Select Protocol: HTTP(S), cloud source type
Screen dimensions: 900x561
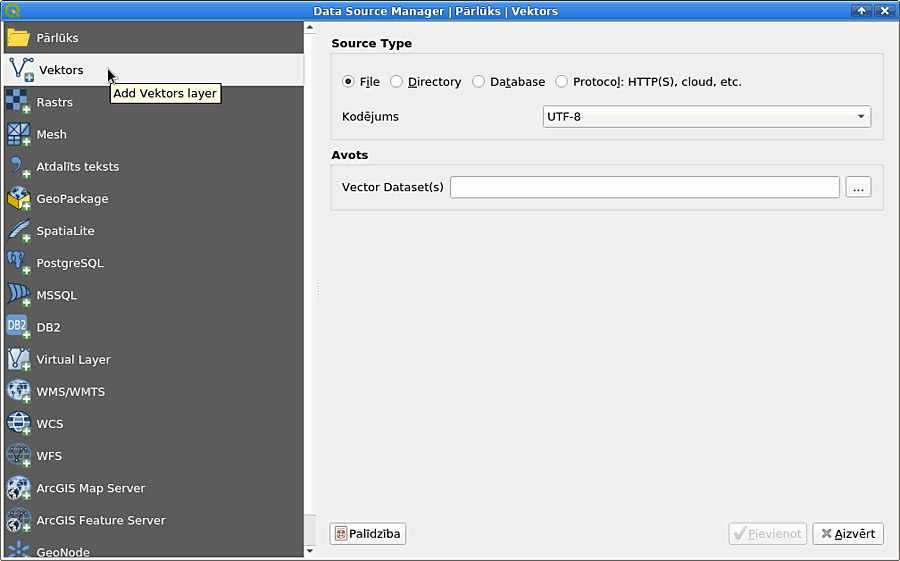pos(649,82)
